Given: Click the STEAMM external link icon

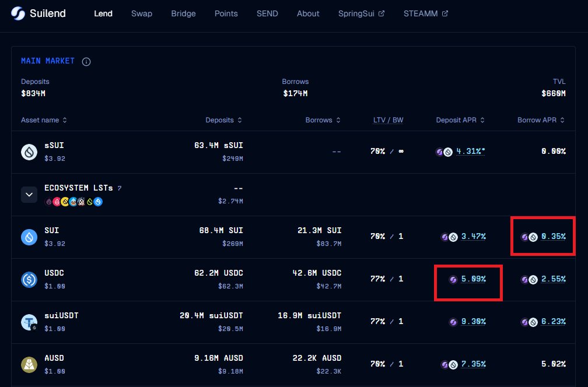Looking at the screenshot, I should [444, 13].
